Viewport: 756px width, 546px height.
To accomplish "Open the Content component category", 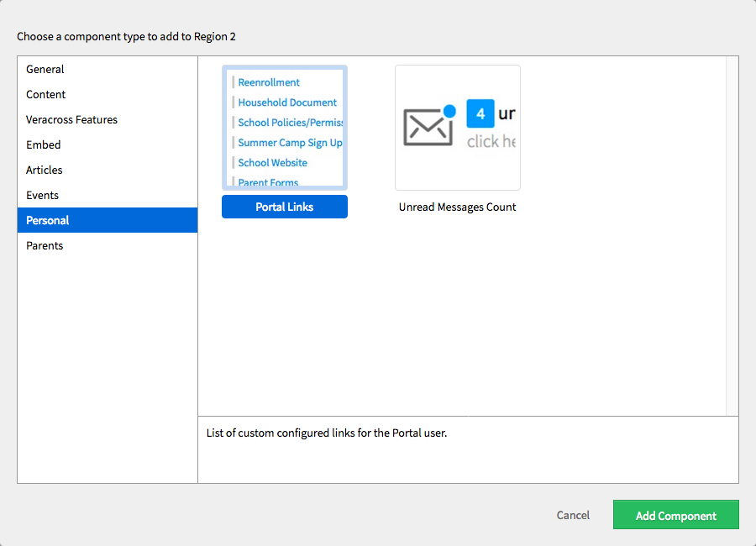I will tap(46, 94).
